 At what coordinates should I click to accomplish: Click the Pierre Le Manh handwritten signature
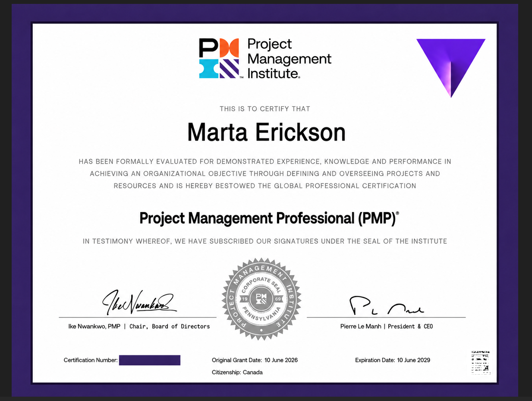(x=387, y=306)
